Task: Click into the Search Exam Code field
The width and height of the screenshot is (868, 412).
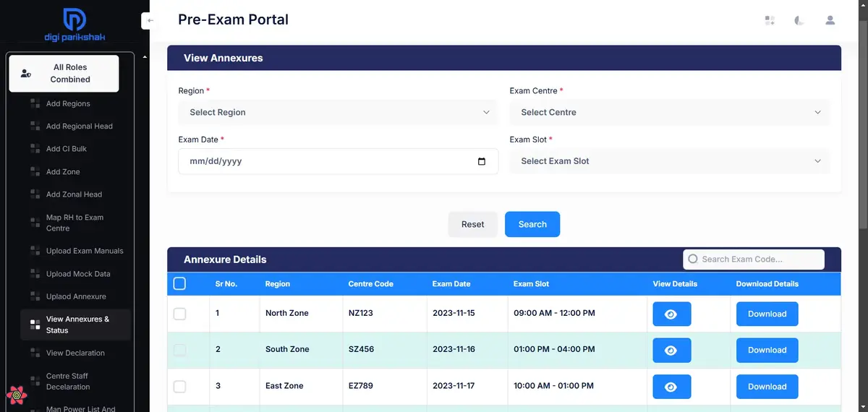Action: [x=754, y=259]
